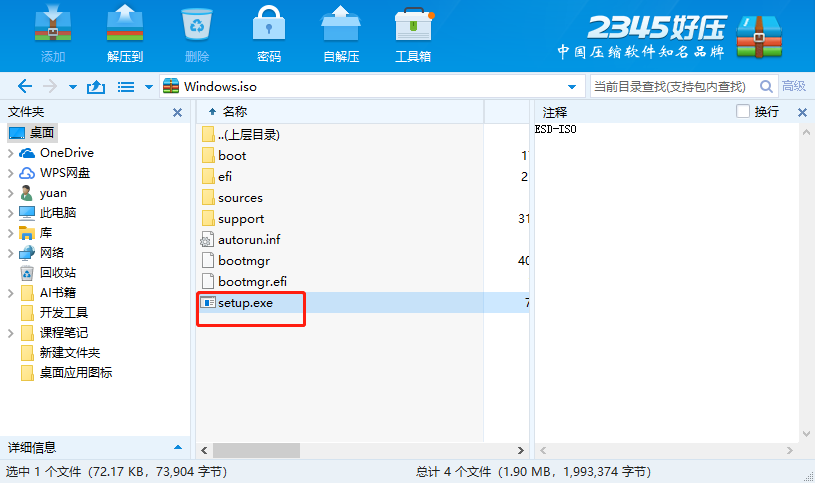Close the 文件夹 folder pane
This screenshot has width=815, height=483.
coord(177,112)
